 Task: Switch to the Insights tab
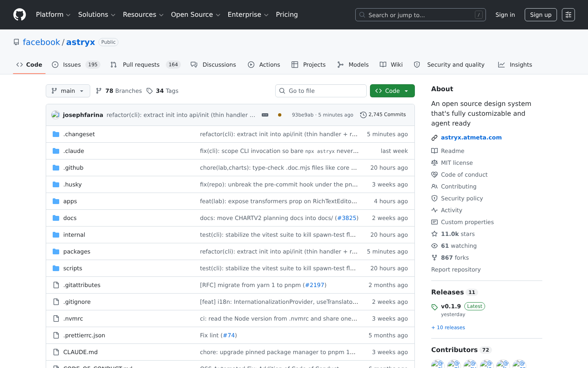click(x=515, y=65)
